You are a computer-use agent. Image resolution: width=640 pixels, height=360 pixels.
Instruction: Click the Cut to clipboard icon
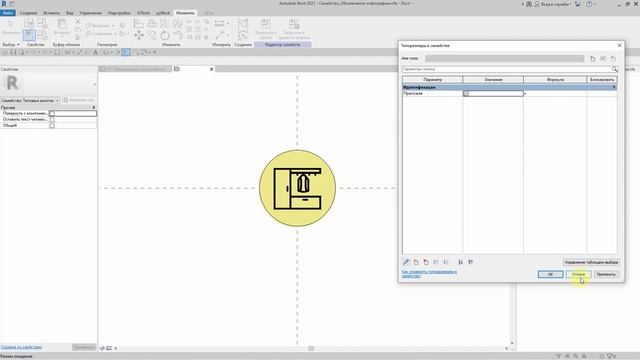coord(78,22)
